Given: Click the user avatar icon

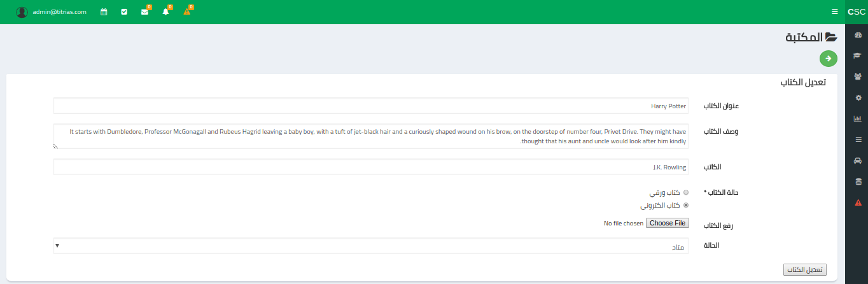Looking at the screenshot, I should point(22,11).
